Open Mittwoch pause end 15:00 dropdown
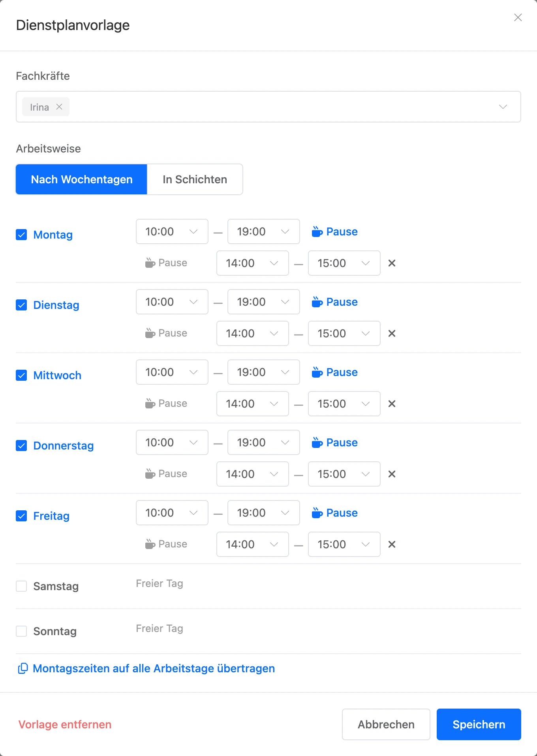537x756 pixels. coord(344,404)
